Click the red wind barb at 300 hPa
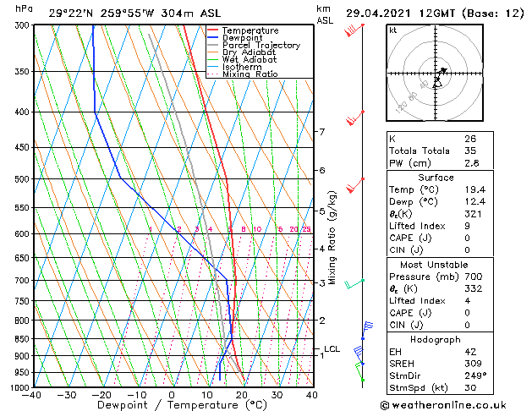 click(354, 30)
